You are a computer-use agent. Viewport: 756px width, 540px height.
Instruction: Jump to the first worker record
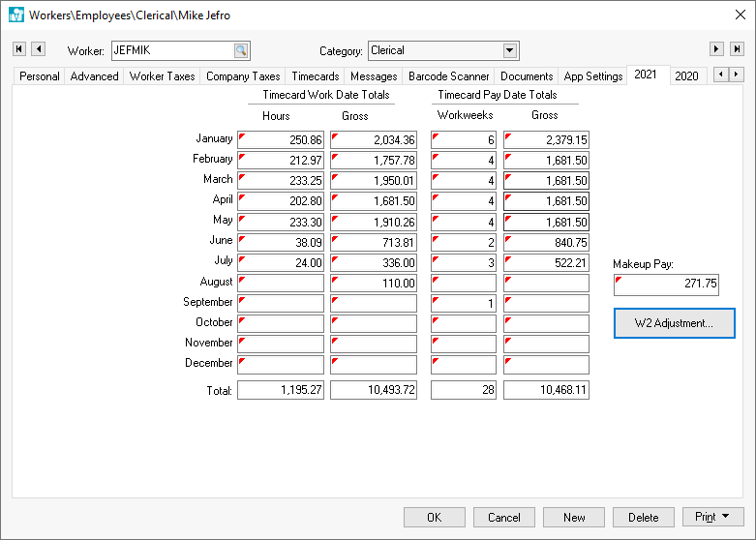click(18, 49)
